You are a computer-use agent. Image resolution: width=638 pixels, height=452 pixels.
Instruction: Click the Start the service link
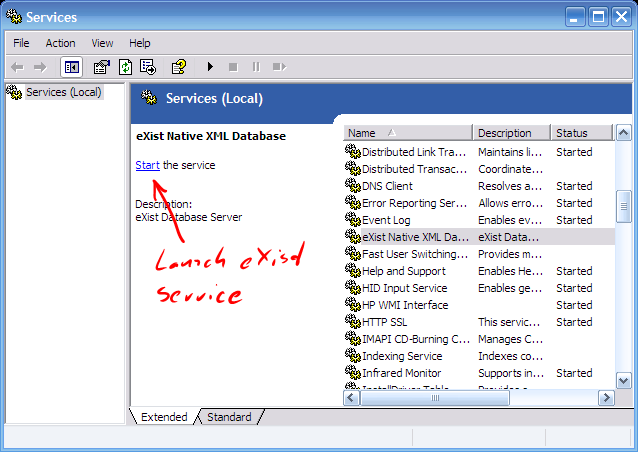coord(147,165)
